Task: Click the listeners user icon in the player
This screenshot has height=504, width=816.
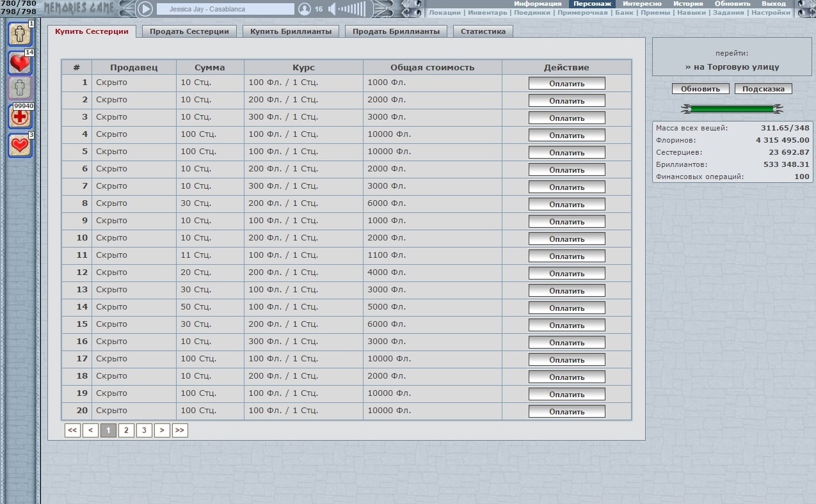Action: 305,9
